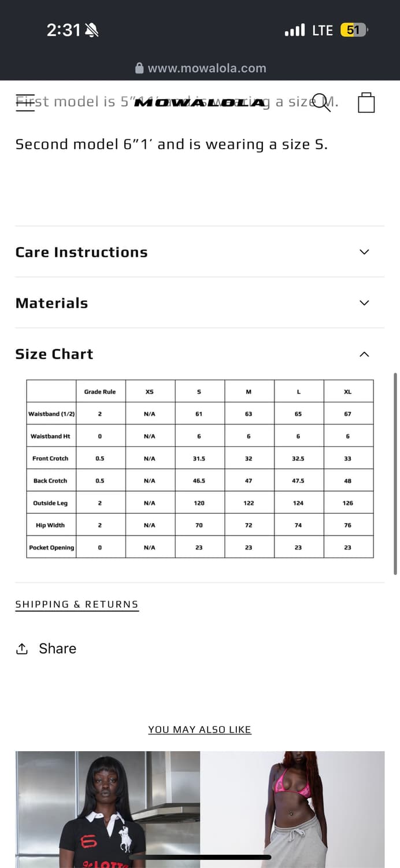400x868 pixels.
Task: Open the shopping bag icon
Action: [x=366, y=102]
